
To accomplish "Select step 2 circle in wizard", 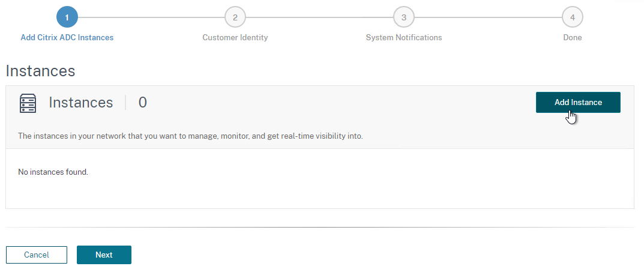I will (235, 17).
